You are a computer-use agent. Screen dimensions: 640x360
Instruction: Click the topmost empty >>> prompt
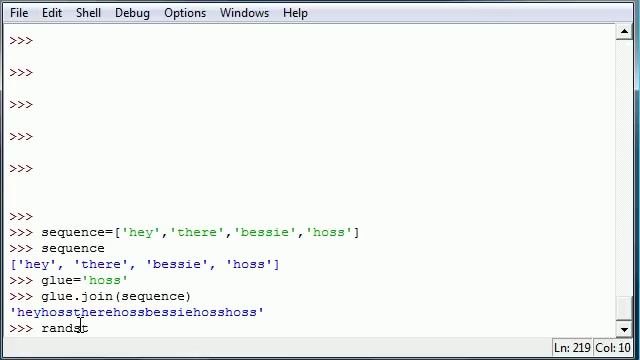21,41
